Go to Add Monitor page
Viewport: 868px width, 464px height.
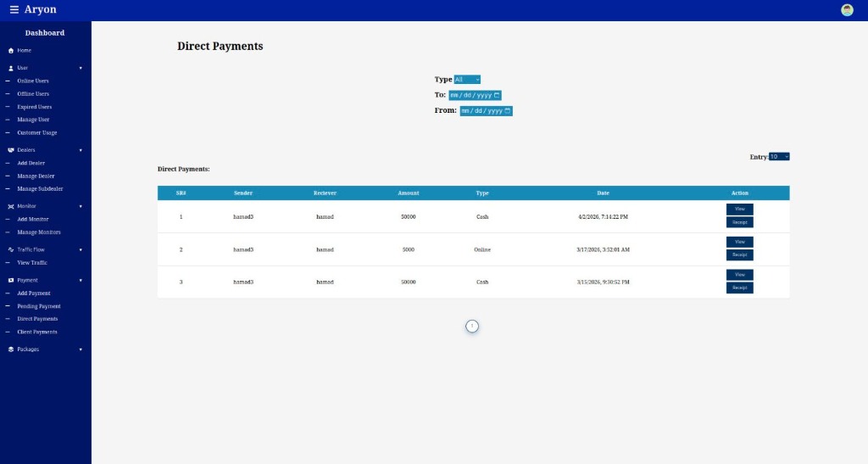[33, 219]
